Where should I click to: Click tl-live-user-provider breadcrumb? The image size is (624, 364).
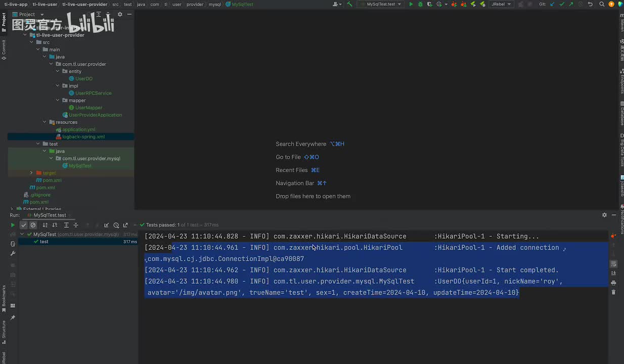[x=85, y=4]
